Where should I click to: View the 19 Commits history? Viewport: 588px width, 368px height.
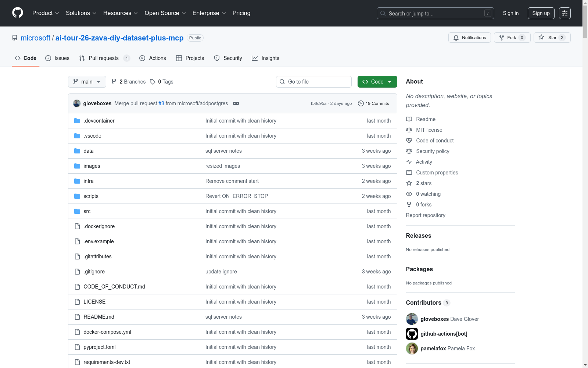tap(373, 103)
